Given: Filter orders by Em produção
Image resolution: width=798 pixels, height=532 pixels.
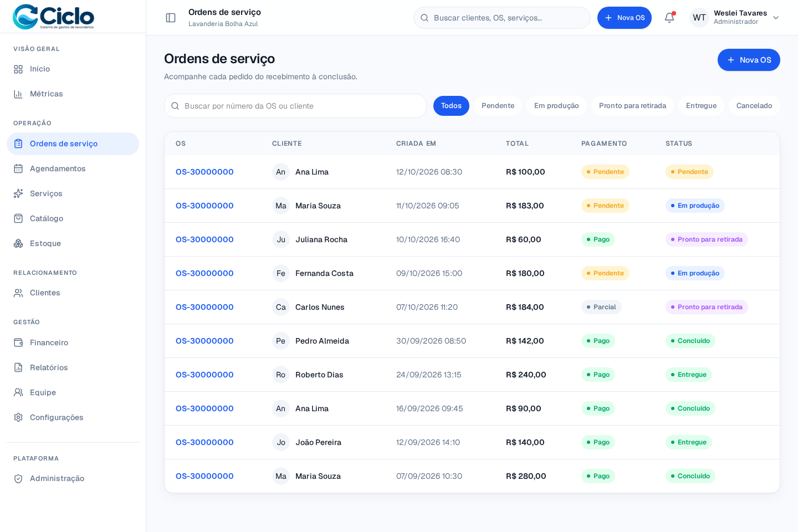Looking at the screenshot, I should tap(556, 106).
